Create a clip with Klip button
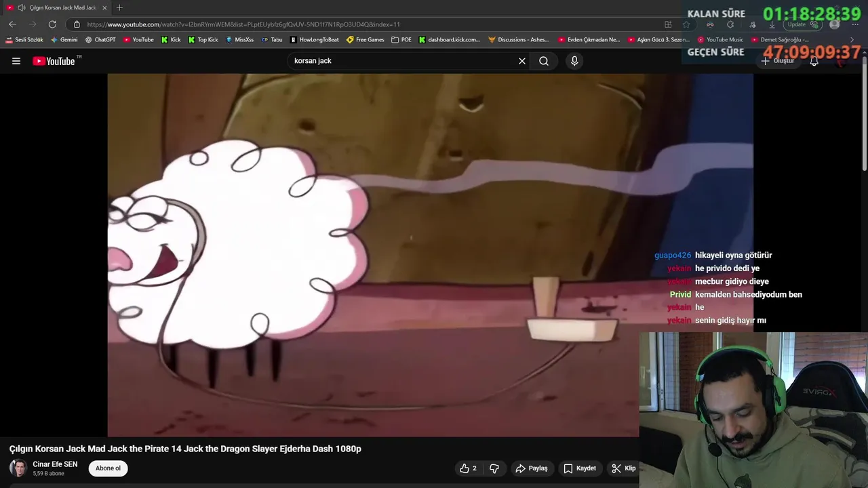The height and width of the screenshot is (488, 868). 623,468
